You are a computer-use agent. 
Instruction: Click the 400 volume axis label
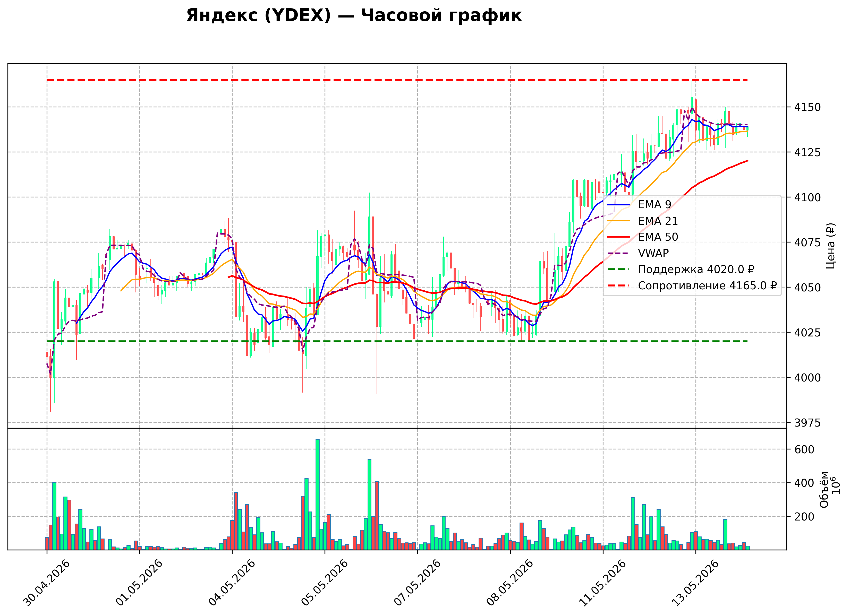(804, 483)
